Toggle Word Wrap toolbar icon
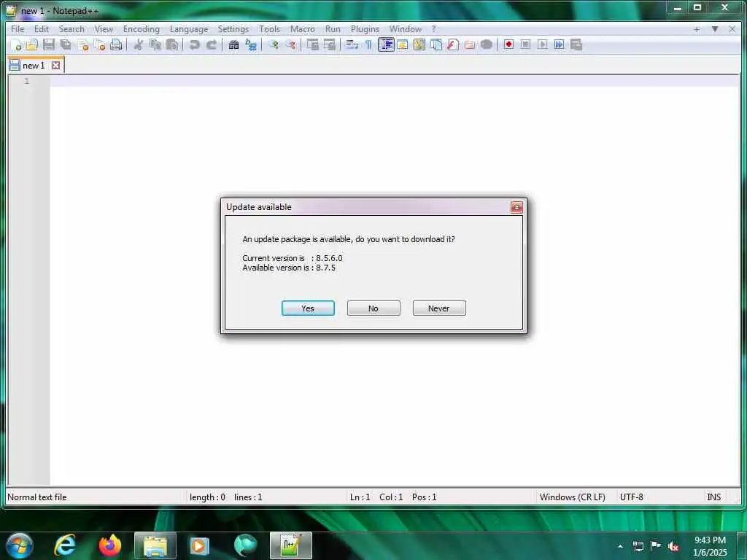This screenshot has width=747, height=560. coord(352,44)
